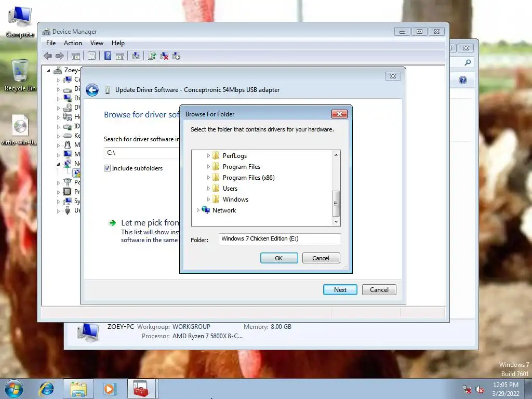Expand the Users folder arrow
The width and height of the screenshot is (532, 399).
tap(208, 188)
